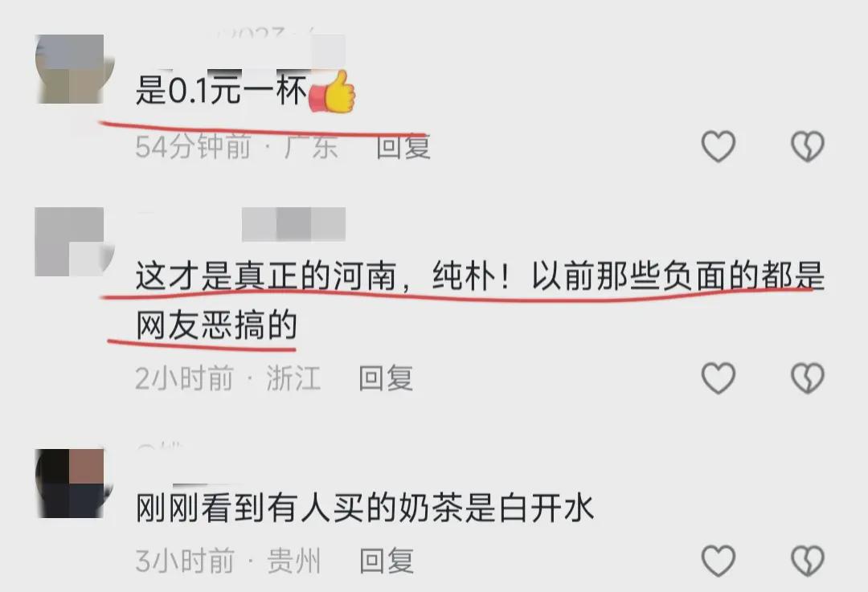Reply to the comment from 广东
Screen dimensions: 868x592
[x=403, y=147]
